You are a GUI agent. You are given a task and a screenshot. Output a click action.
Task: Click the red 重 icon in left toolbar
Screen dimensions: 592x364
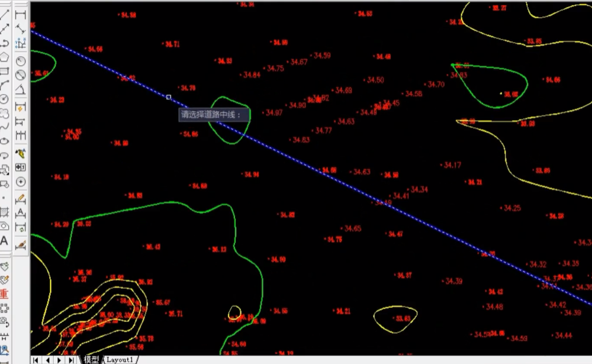point(4,294)
